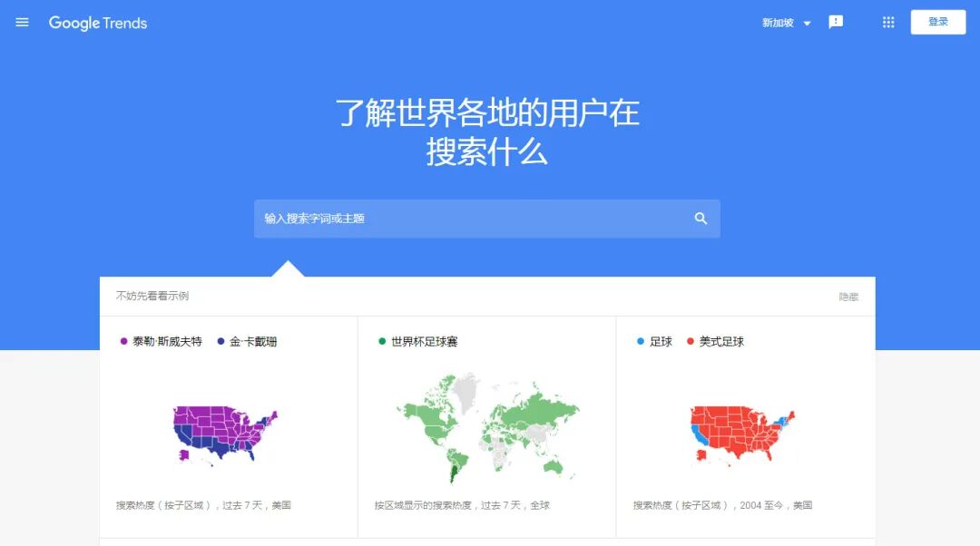Click the 登录 sign-in button

tap(938, 21)
